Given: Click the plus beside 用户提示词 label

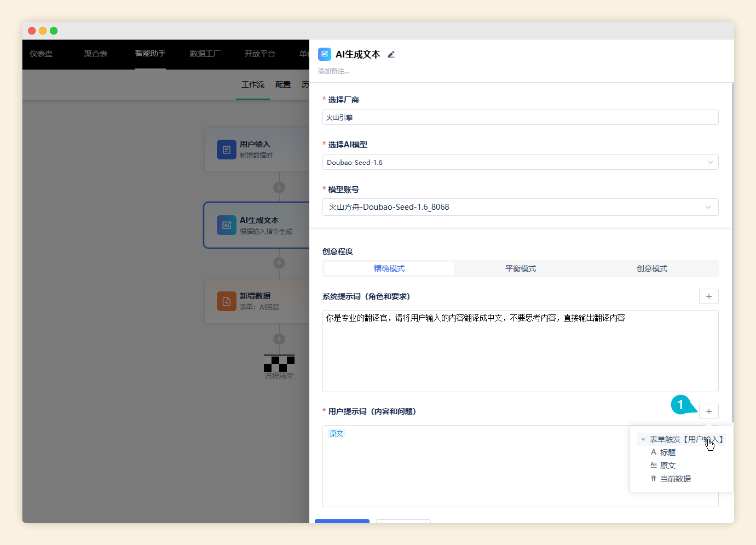Looking at the screenshot, I should click(x=708, y=411).
